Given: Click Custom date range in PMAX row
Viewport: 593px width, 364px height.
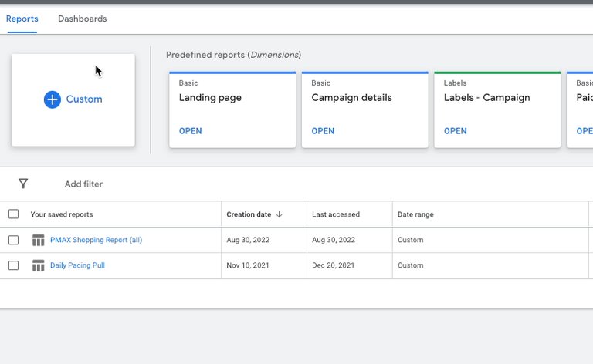Looking at the screenshot, I should (410, 240).
